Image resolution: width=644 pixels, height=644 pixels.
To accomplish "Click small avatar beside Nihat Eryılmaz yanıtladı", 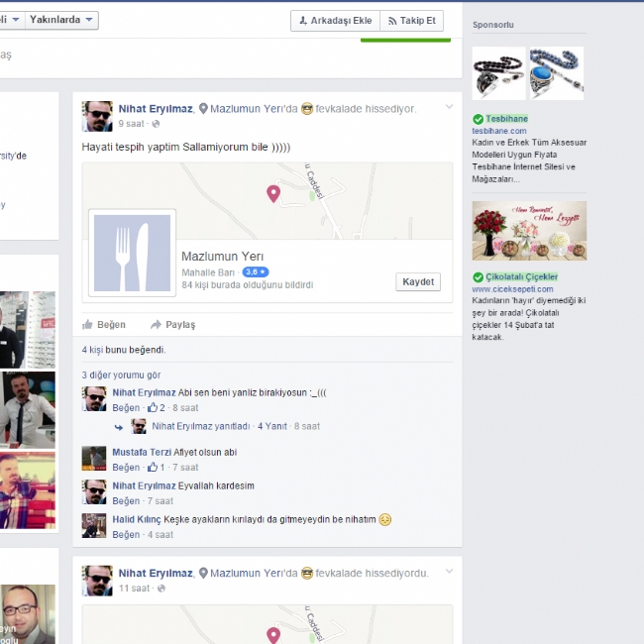I will click(x=139, y=426).
